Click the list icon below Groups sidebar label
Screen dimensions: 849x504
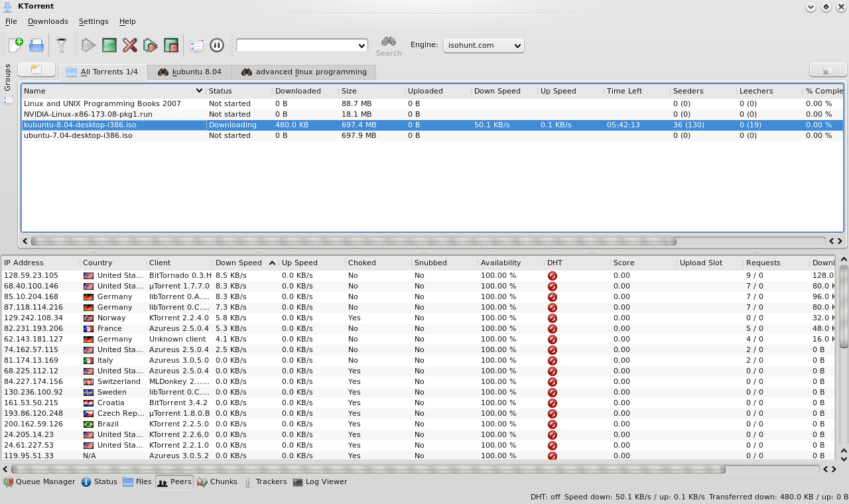(x=8, y=100)
